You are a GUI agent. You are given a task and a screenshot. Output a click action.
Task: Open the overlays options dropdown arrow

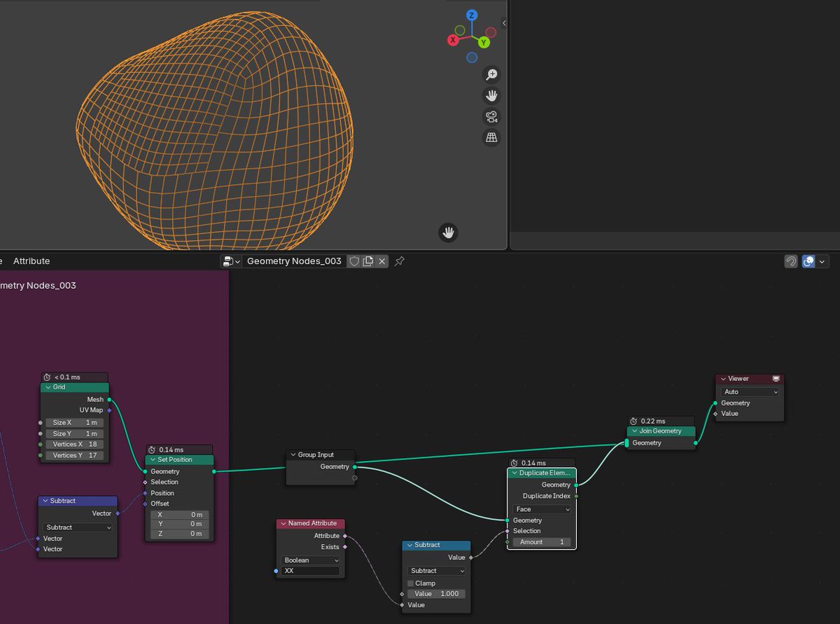(822, 261)
